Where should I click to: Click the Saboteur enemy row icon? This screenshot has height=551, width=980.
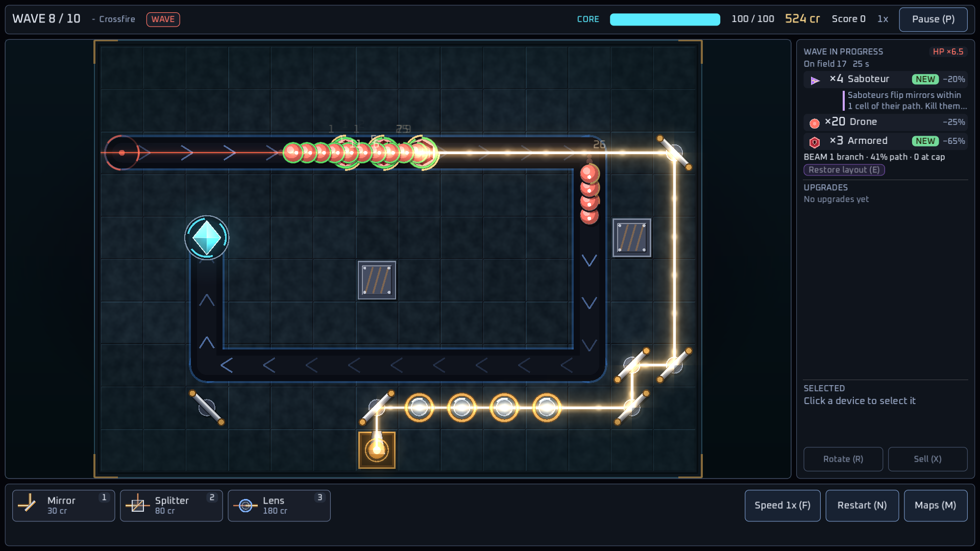[815, 80]
